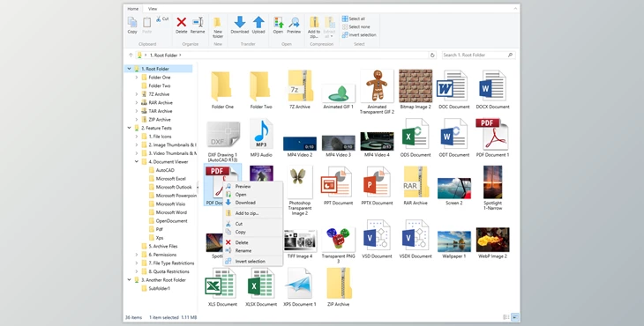
Task: Select Subfolder1 in the tree
Action: coord(160,288)
